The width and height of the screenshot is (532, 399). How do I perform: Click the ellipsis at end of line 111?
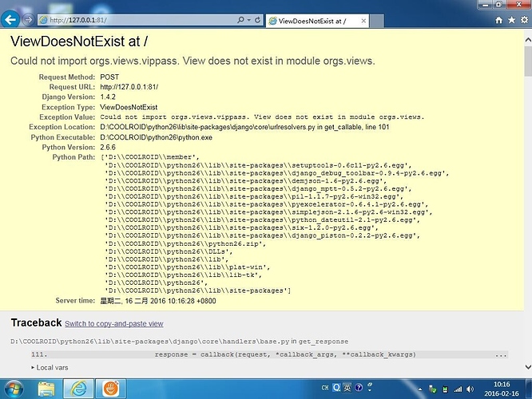tap(501, 355)
